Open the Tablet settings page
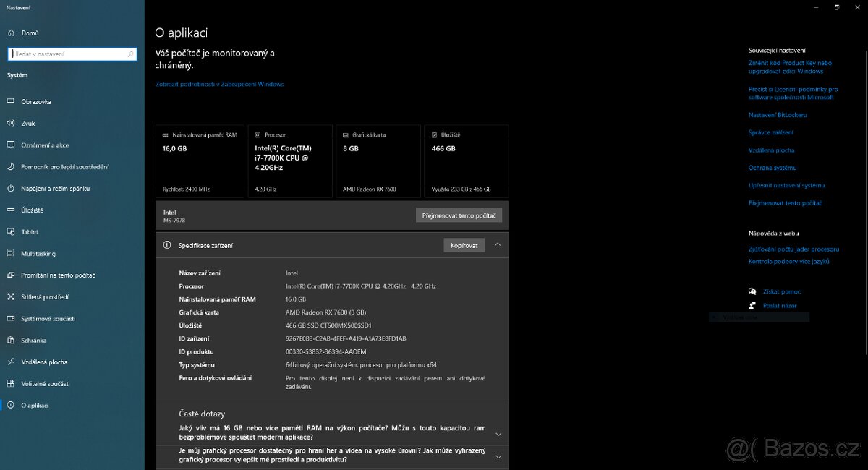Image resolution: width=868 pixels, height=470 pixels. [30, 232]
